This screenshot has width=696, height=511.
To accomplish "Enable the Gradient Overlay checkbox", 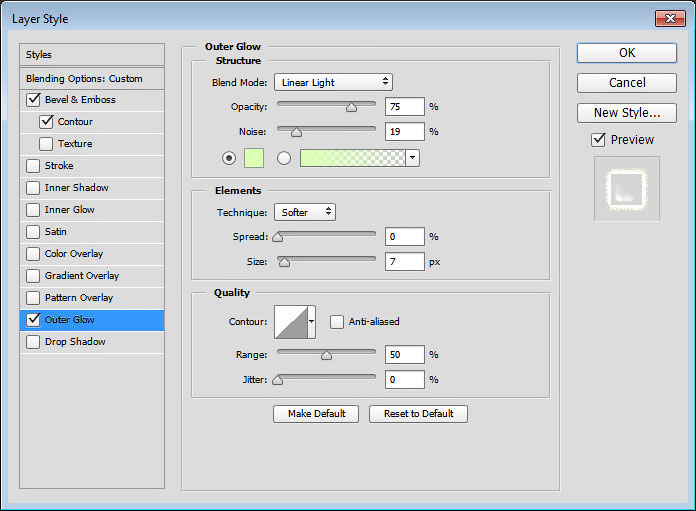I will 33,276.
